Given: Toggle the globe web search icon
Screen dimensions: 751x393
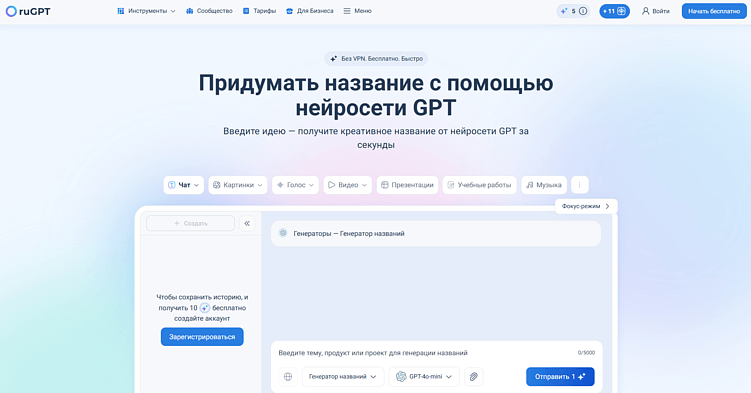Looking at the screenshot, I should (x=288, y=377).
